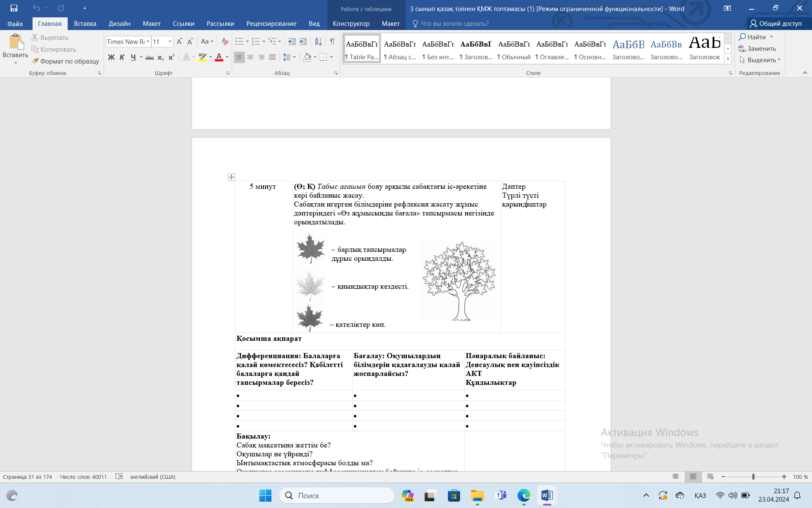Toggle bold formatting button
Screen dimensions: 812x508
pyautogui.click(x=111, y=57)
